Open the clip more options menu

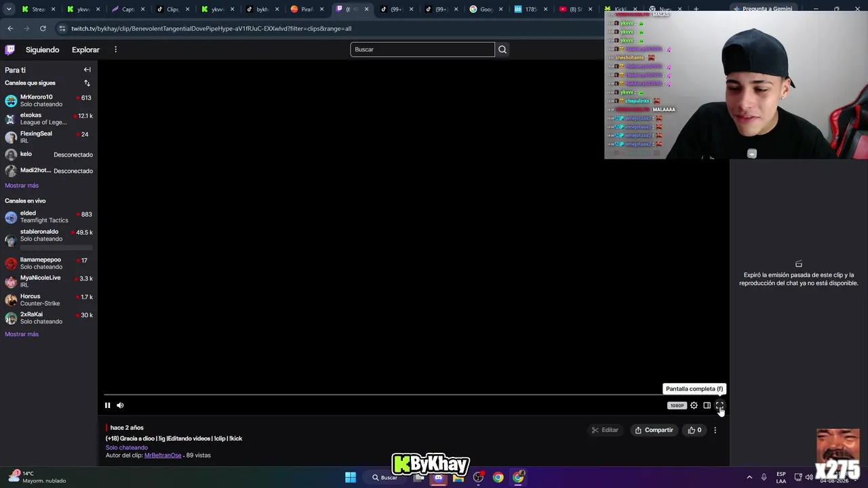pyautogui.click(x=715, y=430)
